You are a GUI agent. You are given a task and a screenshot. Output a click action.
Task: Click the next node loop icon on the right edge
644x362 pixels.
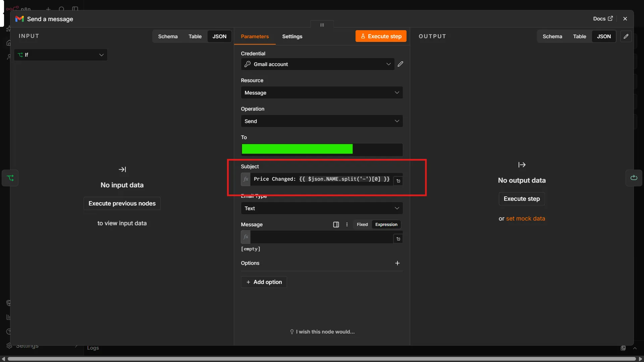pos(634,178)
